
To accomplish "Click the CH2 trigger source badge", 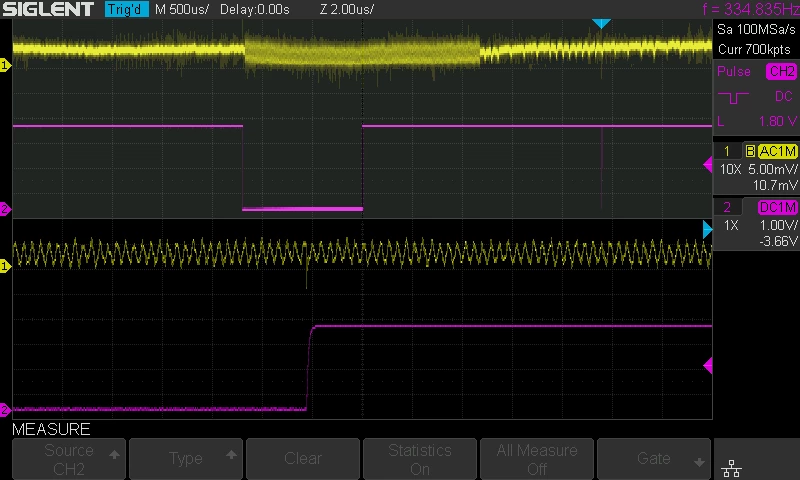I will (x=782, y=71).
